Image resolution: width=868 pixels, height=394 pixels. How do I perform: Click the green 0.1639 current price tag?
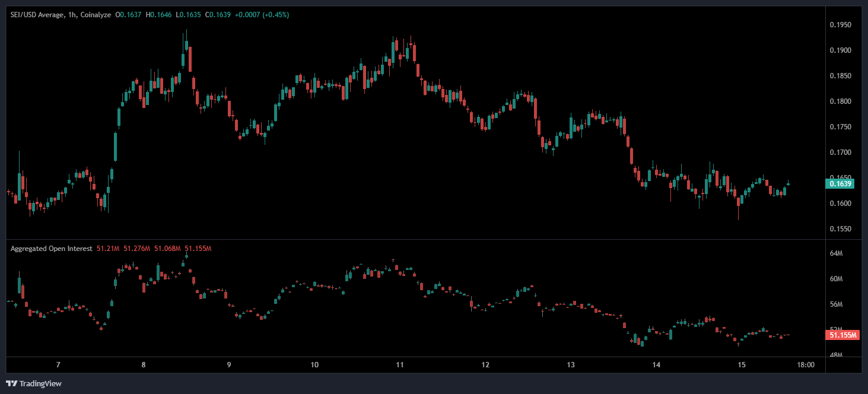pyautogui.click(x=842, y=184)
